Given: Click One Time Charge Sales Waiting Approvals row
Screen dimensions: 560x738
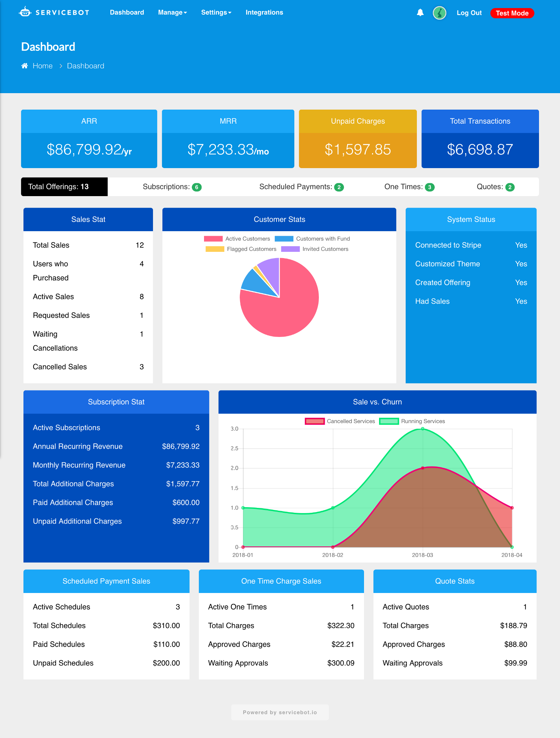Looking at the screenshot, I should pos(281,663).
